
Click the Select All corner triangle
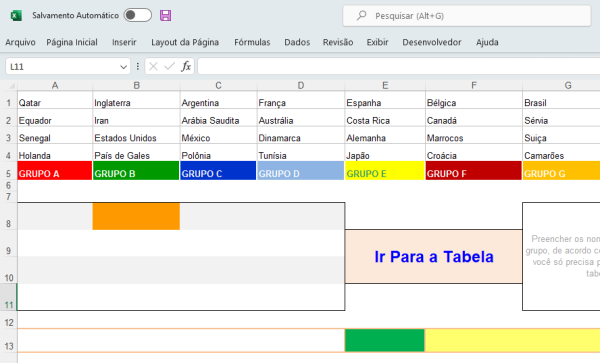tap(12, 86)
